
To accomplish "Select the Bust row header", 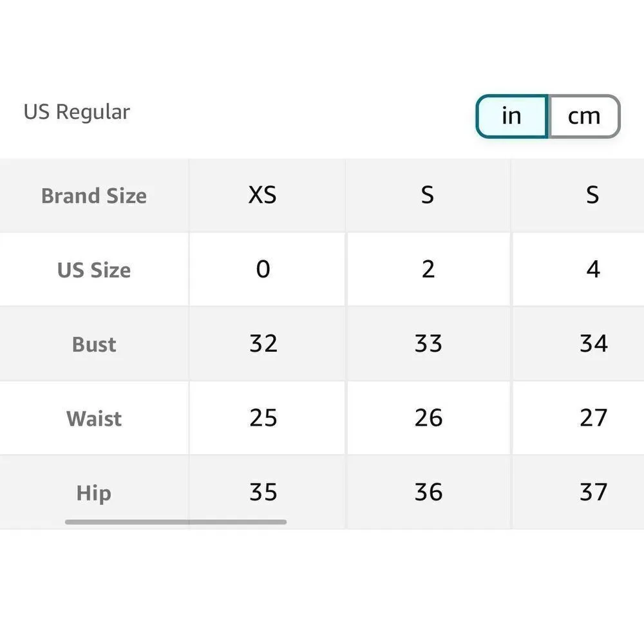I will [94, 344].
